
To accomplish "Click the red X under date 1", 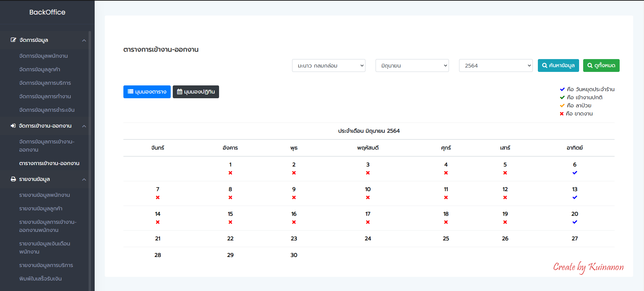I will click(x=230, y=173).
